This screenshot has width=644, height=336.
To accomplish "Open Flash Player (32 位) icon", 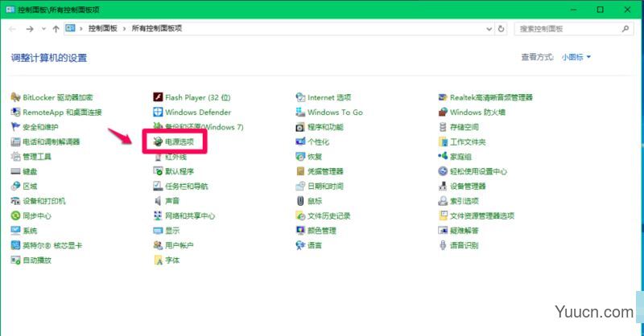I will click(x=158, y=97).
